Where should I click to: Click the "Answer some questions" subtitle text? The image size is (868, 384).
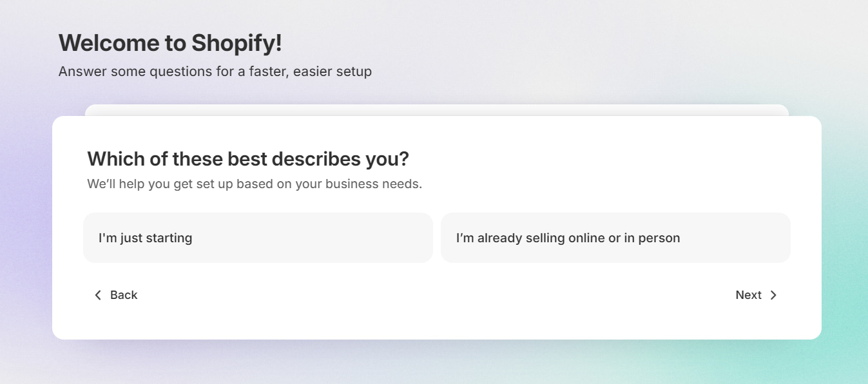tap(215, 72)
